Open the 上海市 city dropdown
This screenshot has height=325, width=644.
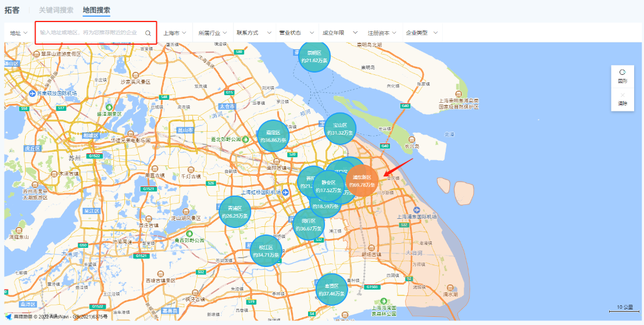click(x=175, y=33)
